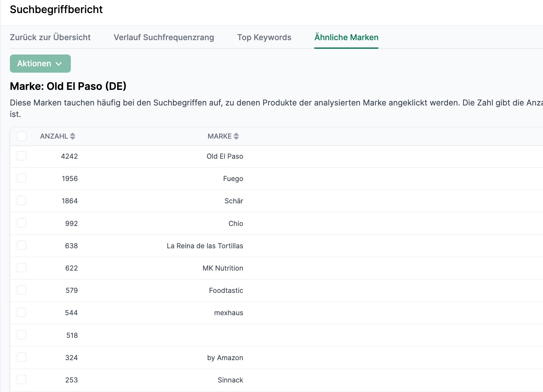Tick the Foodtastic row checkbox
The height and width of the screenshot is (392, 543).
(22, 290)
